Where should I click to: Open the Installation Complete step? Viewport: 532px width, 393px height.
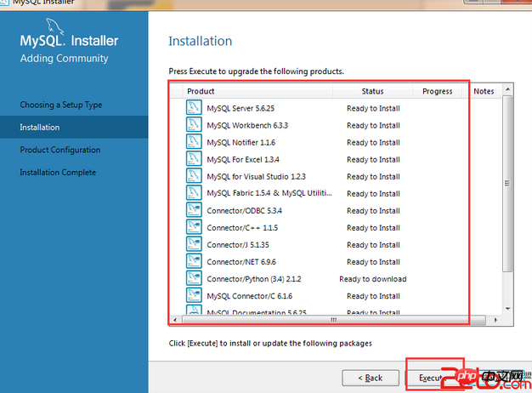(58, 172)
